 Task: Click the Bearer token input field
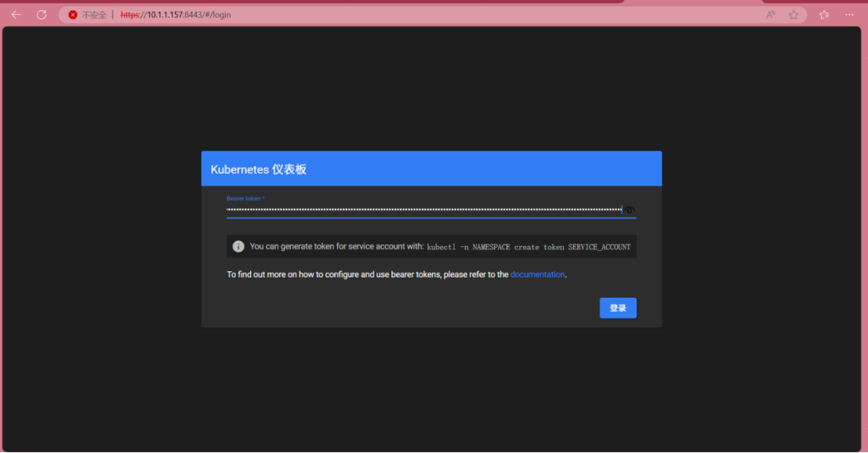(x=424, y=209)
